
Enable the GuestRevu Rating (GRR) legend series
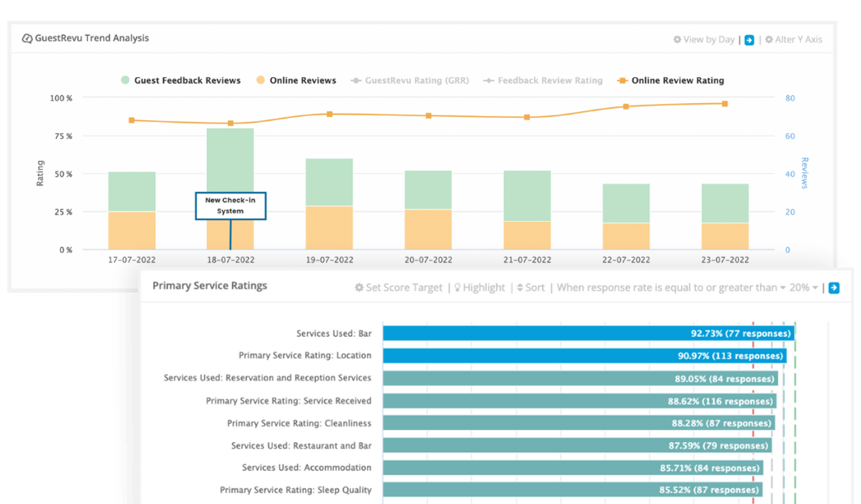tap(410, 80)
